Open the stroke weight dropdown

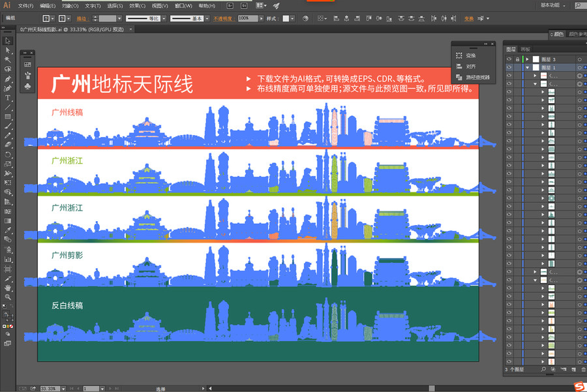[x=119, y=18]
